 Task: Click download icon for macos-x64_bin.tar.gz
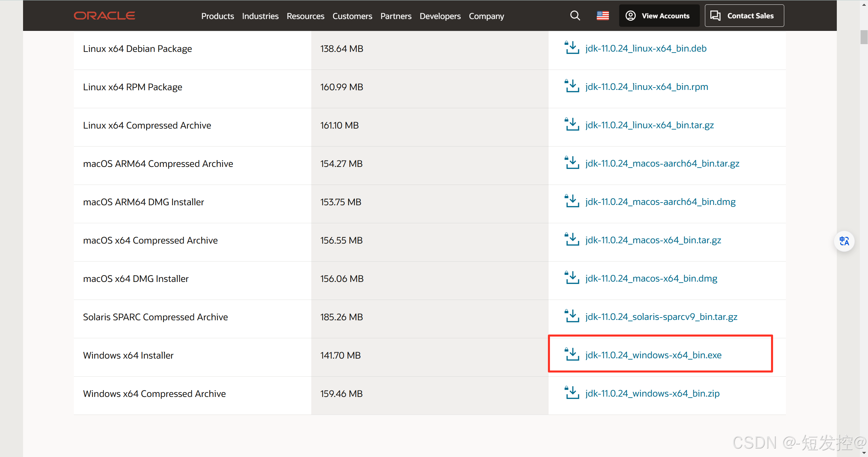click(x=572, y=240)
